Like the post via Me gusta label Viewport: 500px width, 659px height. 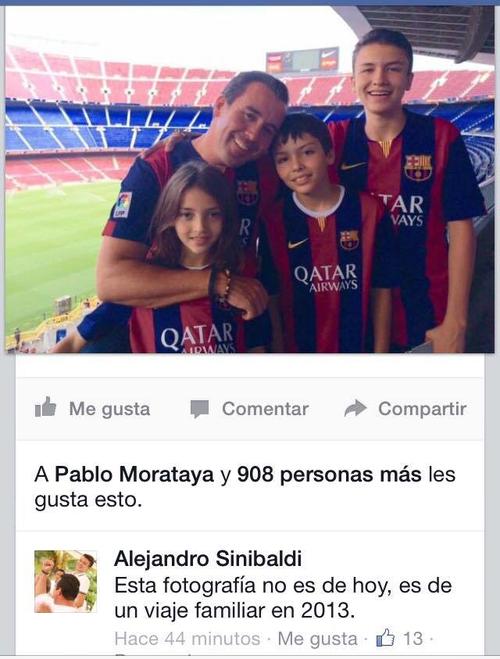tap(109, 409)
